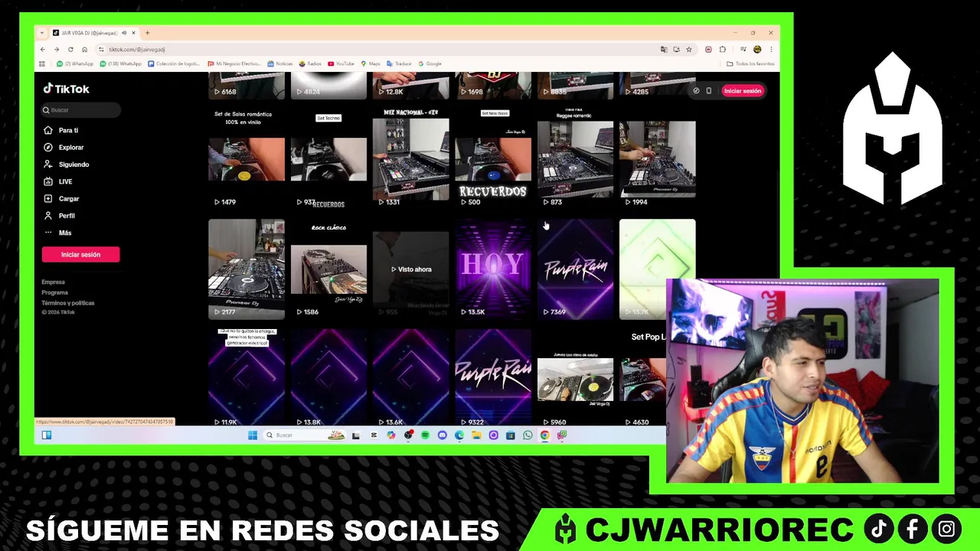Open the video with 1994 views
The image size is (980, 551).
[x=658, y=158]
